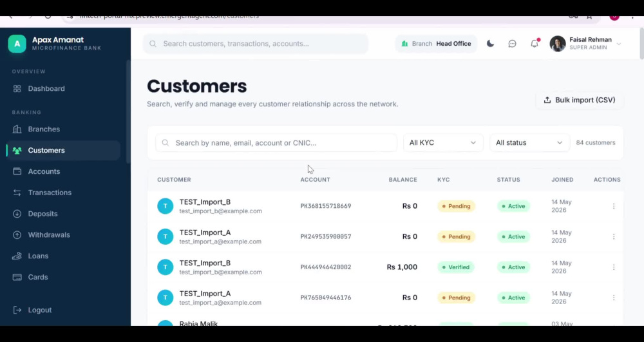Click Bulk import (CSV) button
644x342 pixels.
(x=580, y=100)
